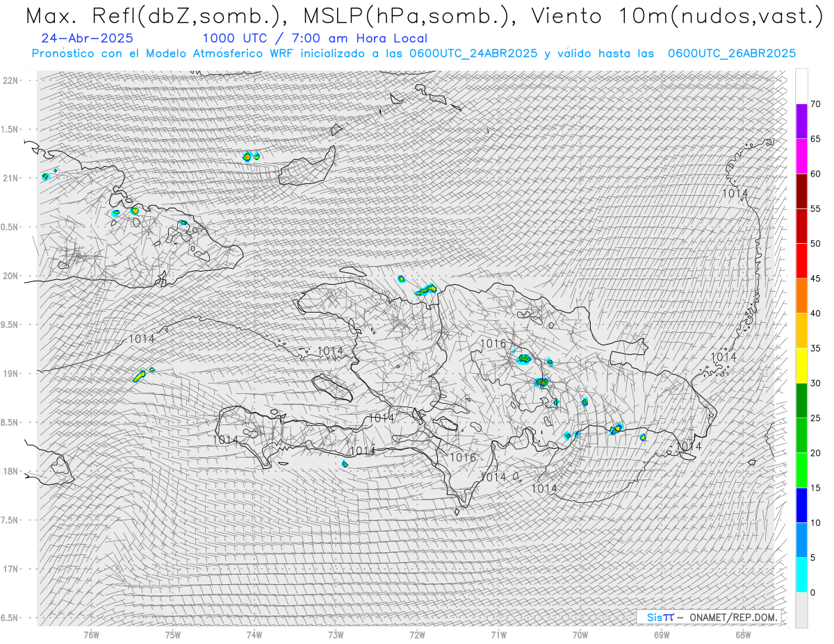
Task: Click the '68W' longitude label
Action: coord(743,634)
